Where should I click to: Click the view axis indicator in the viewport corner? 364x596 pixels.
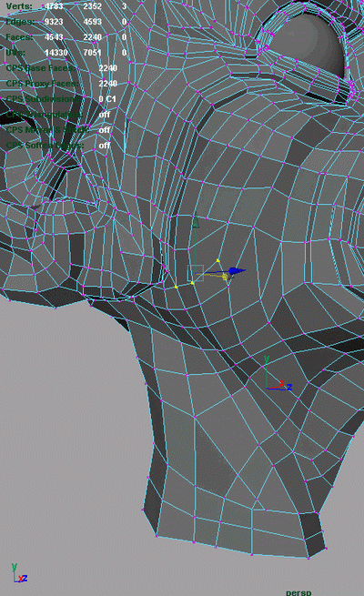[19, 573]
